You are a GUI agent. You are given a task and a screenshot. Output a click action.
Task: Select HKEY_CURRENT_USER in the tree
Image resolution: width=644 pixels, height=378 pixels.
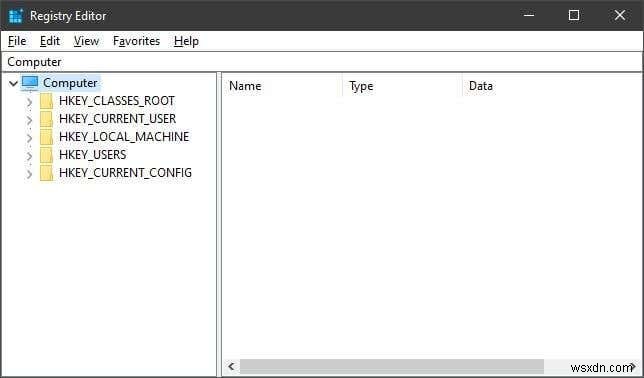117,119
